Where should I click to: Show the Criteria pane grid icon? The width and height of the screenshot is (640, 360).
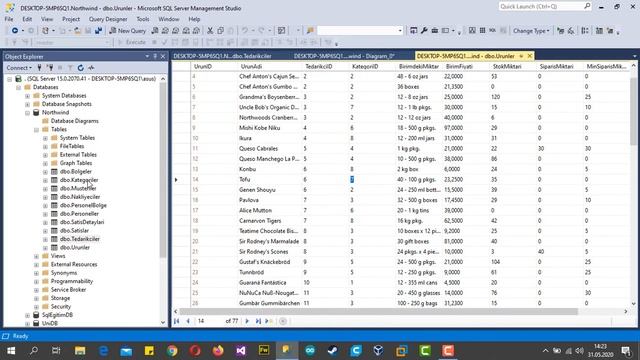(x=482, y=31)
